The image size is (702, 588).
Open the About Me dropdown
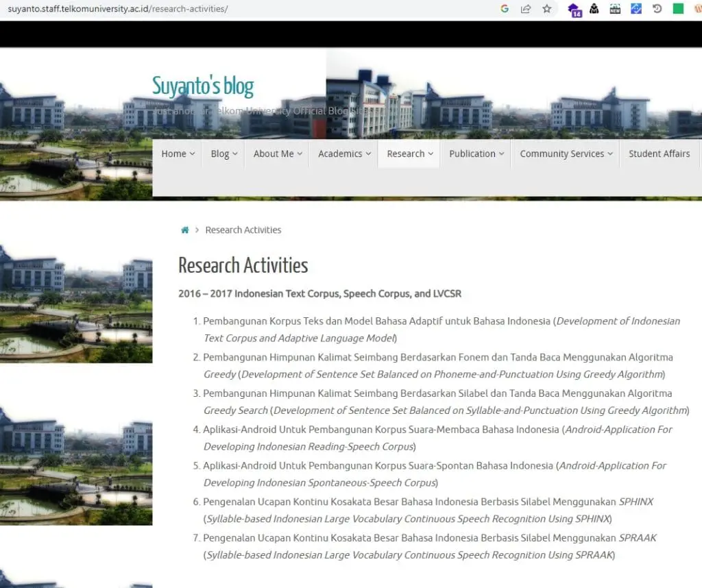[x=278, y=154]
